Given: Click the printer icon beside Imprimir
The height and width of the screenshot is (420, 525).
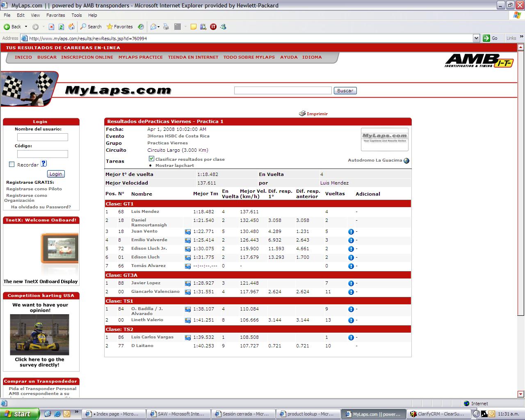Looking at the screenshot, I should pos(302,114).
